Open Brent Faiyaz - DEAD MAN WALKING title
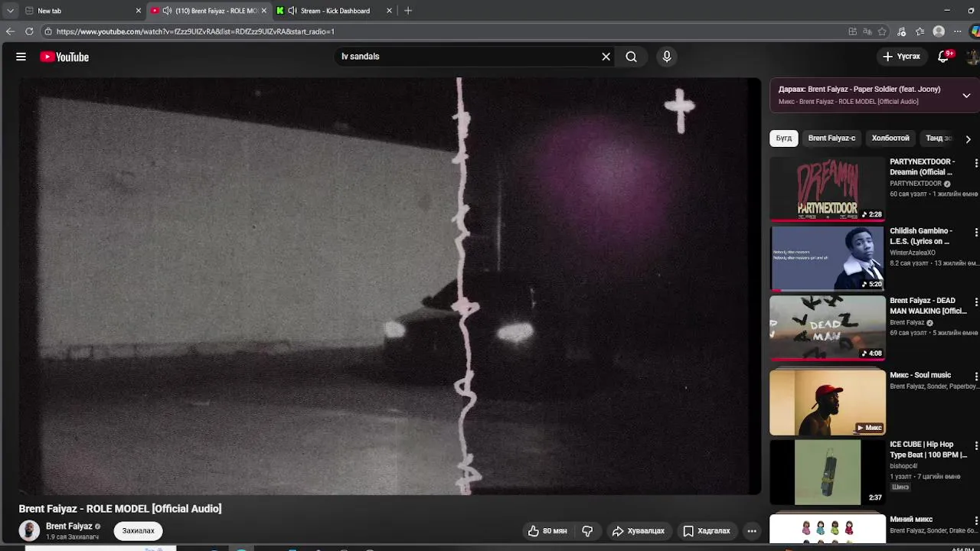980x551 pixels. click(x=928, y=305)
